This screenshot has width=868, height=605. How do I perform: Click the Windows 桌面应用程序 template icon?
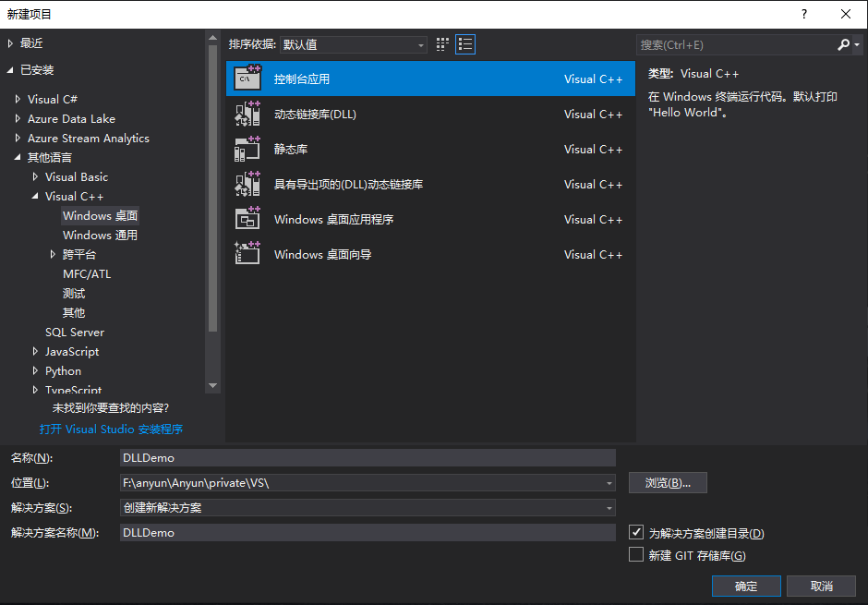(247, 219)
